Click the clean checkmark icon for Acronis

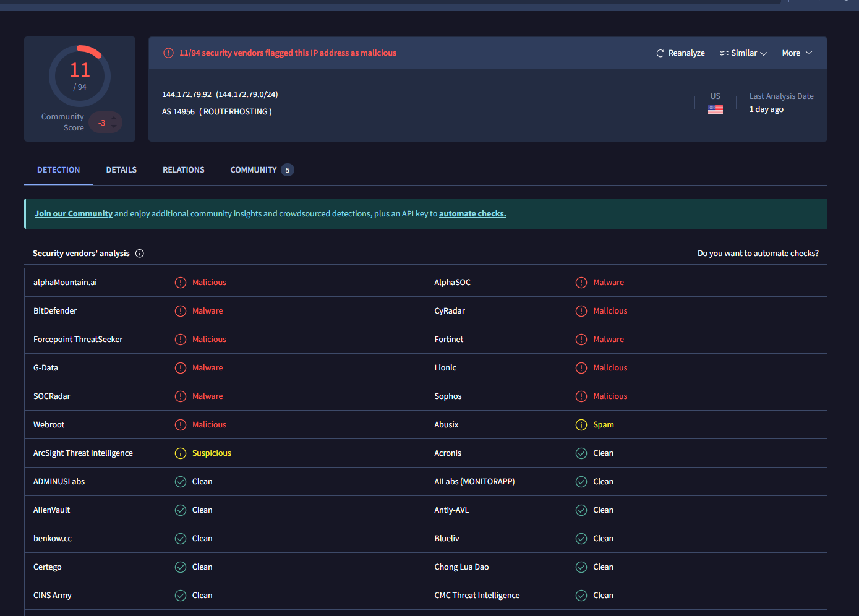[x=581, y=453]
